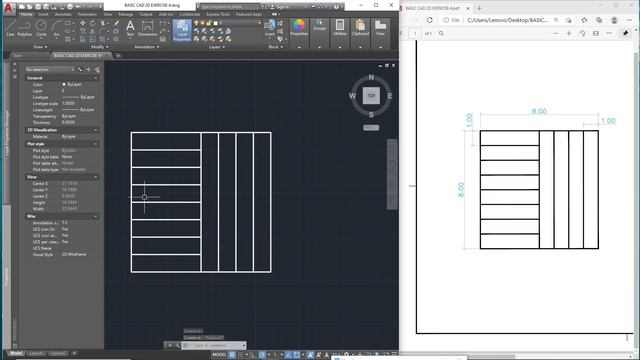Click the ViewCube N compass direction
The height and width of the screenshot is (360, 640).
pyautogui.click(x=371, y=77)
